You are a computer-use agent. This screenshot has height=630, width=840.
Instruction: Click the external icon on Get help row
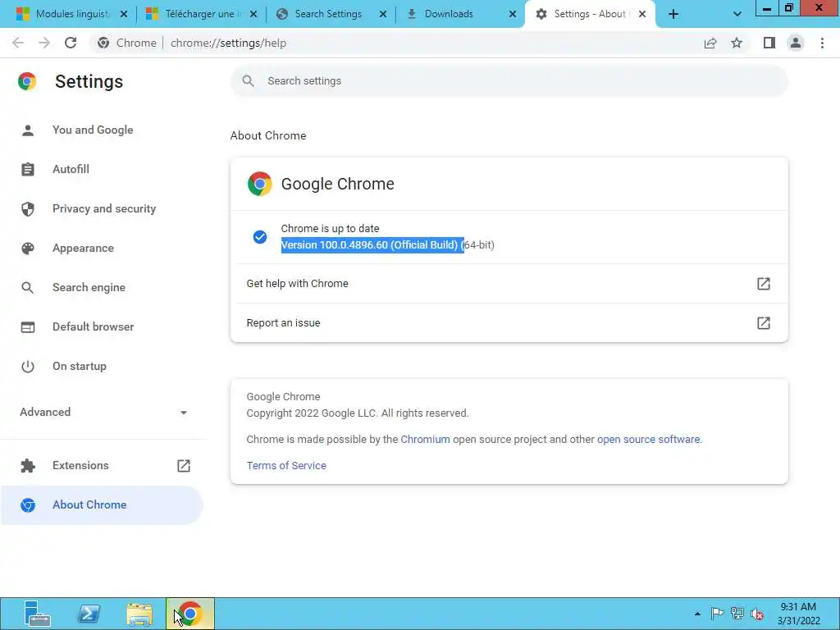(764, 283)
